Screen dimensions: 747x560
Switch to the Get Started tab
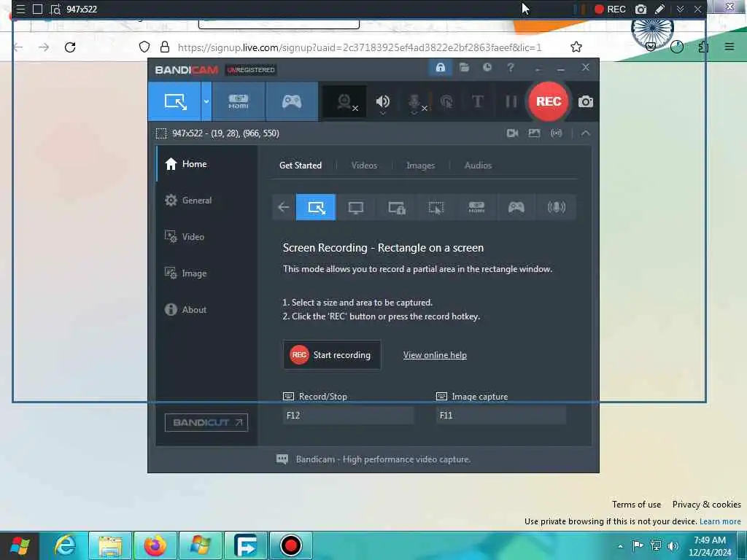300,166
